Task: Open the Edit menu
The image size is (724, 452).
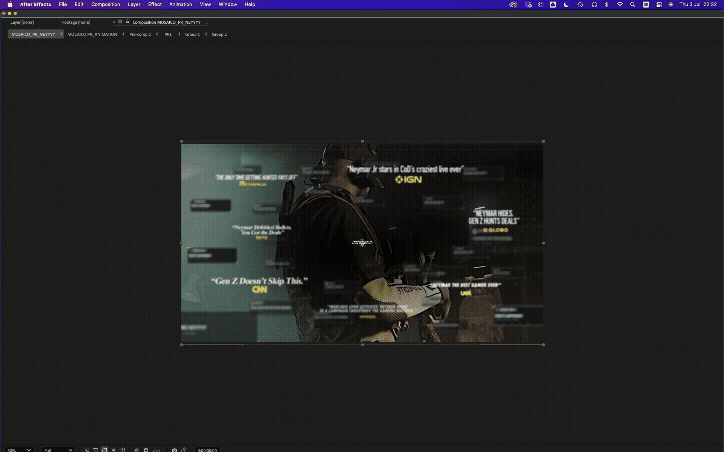Action: [x=79, y=4]
